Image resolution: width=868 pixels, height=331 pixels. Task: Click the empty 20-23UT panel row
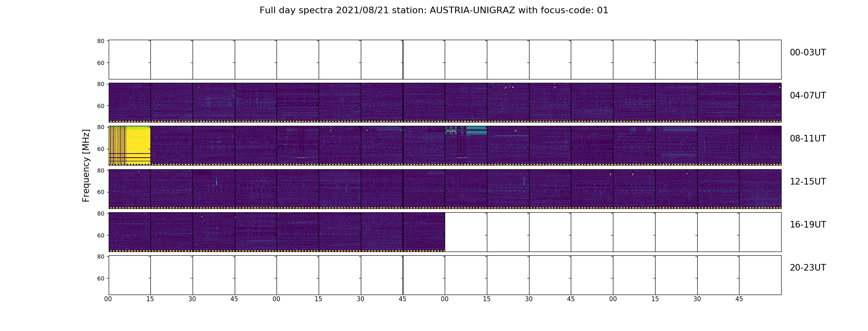point(445,275)
